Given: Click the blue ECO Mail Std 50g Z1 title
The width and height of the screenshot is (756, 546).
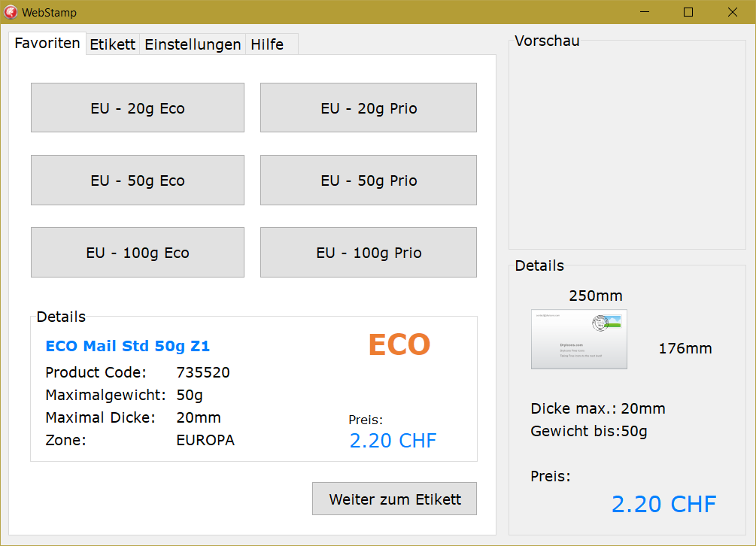Looking at the screenshot, I should 128,347.
